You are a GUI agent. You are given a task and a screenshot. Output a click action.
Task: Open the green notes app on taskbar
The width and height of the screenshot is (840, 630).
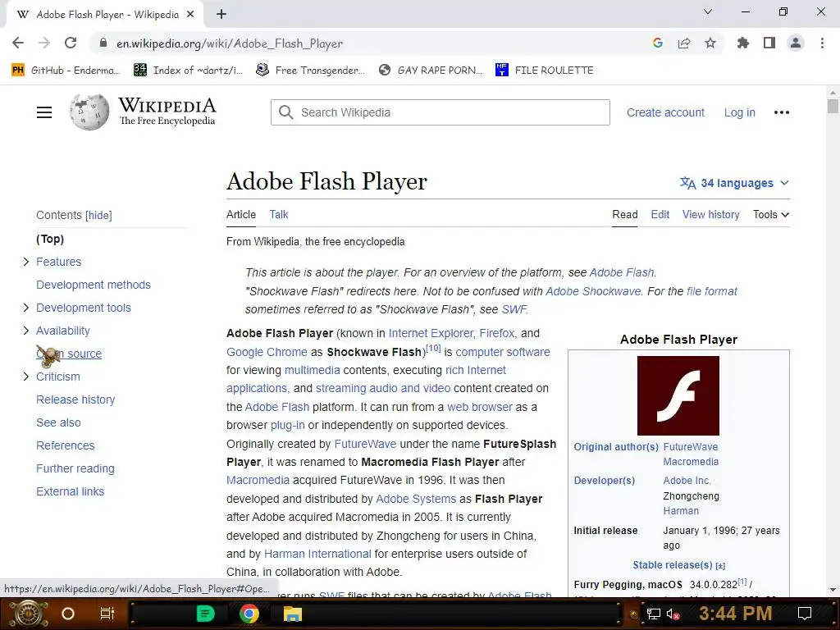206,614
